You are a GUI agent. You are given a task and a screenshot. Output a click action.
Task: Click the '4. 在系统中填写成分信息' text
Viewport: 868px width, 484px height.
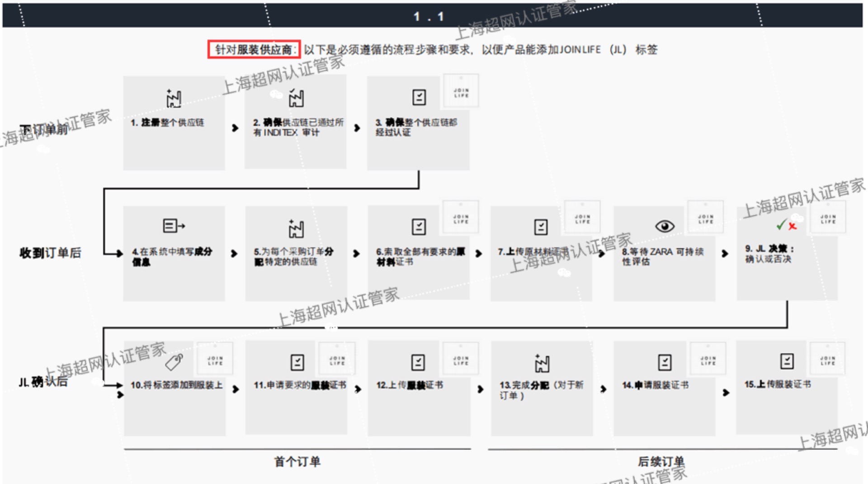172,256
